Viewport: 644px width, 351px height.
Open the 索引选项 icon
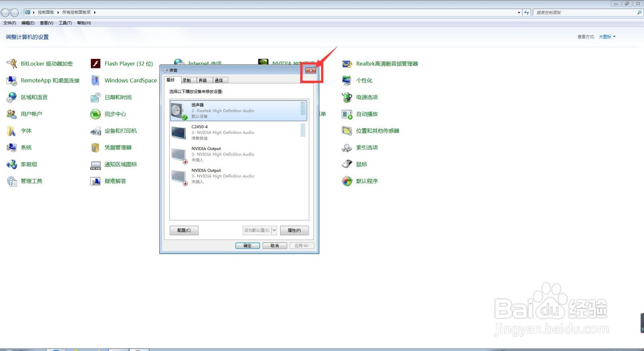347,148
